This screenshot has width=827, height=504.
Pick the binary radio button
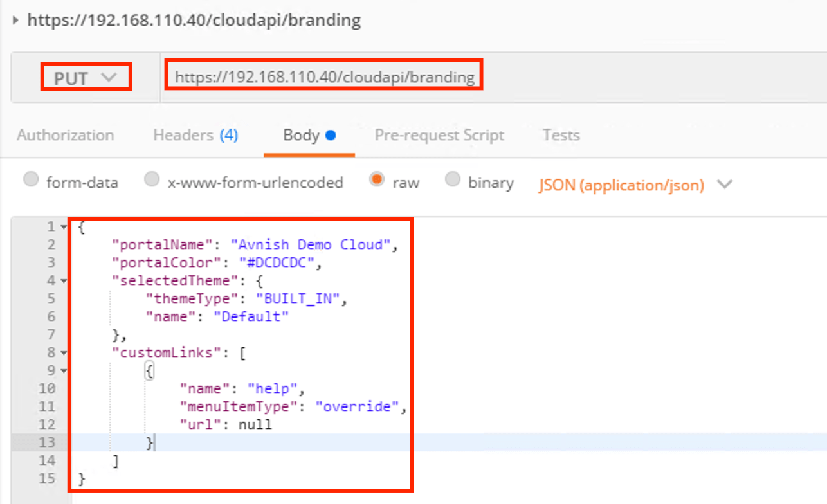click(453, 180)
